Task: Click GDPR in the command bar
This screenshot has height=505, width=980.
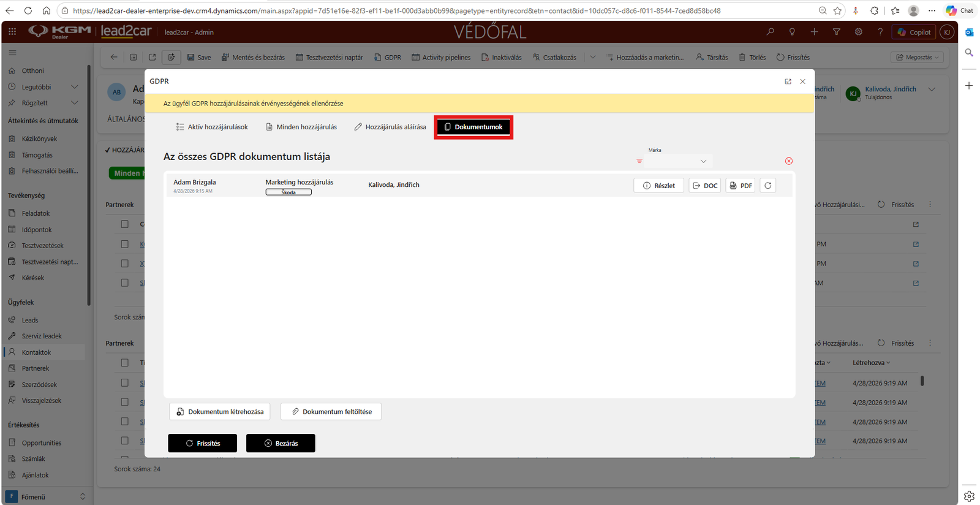Action: (388, 57)
